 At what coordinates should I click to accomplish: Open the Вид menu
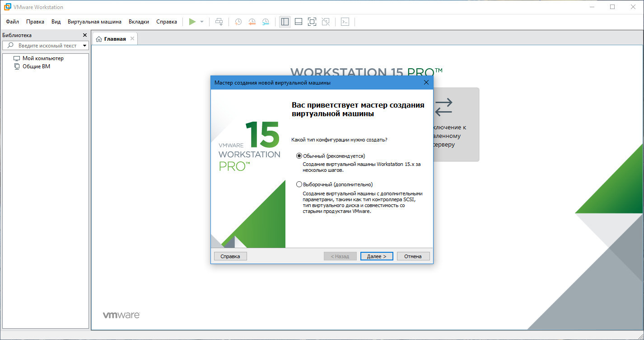(56, 22)
